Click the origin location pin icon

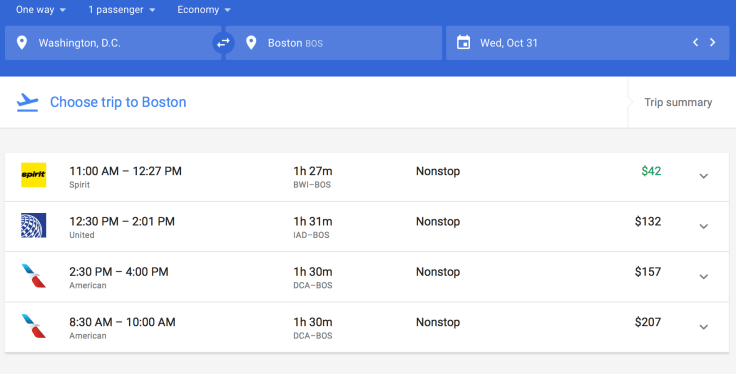22,43
